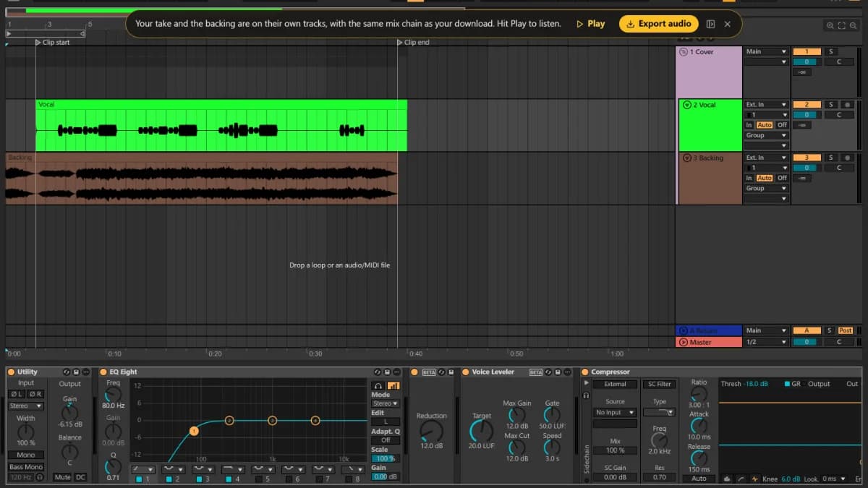868x488 pixels.
Task: Open Master 1/2 output dropdown
Action: [766, 341]
